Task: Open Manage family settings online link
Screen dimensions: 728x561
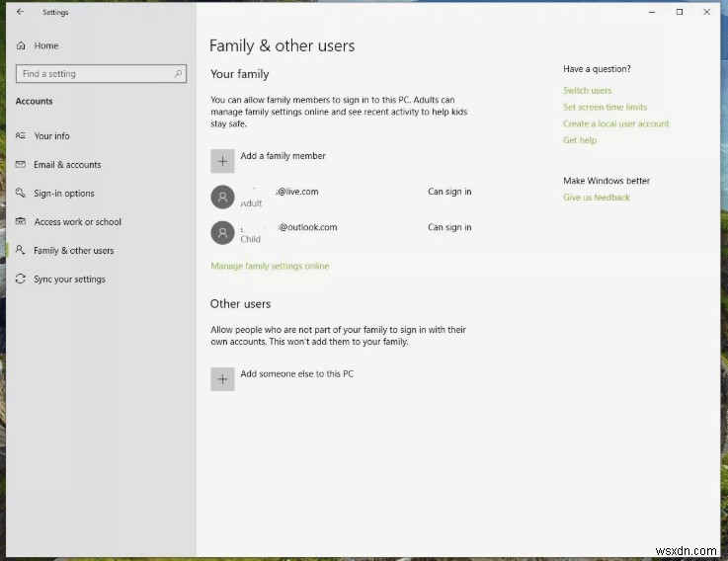Action: pyautogui.click(x=270, y=267)
